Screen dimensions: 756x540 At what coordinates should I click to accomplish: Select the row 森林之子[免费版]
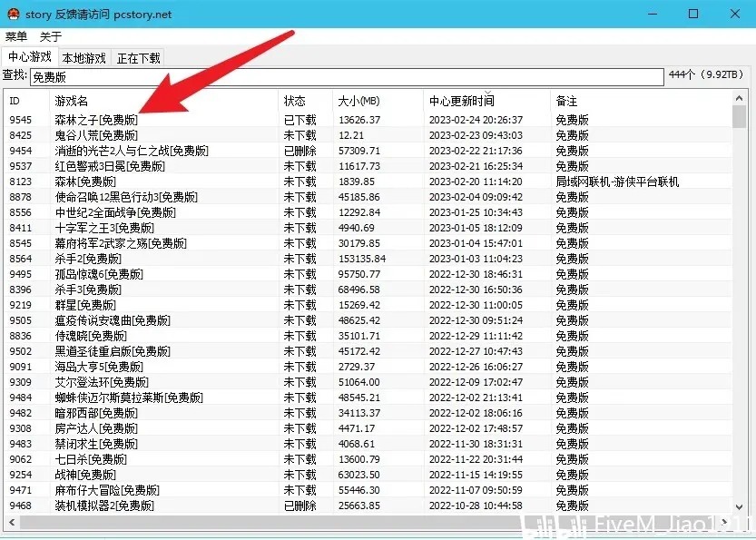click(x=368, y=120)
